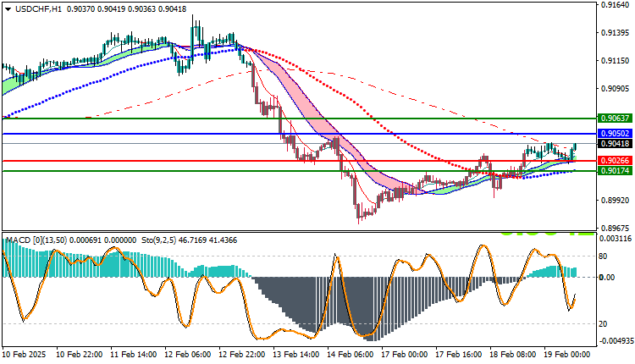Click the 0.90174 green price label
The width and height of the screenshot is (635, 364).
click(x=615, y=171)
